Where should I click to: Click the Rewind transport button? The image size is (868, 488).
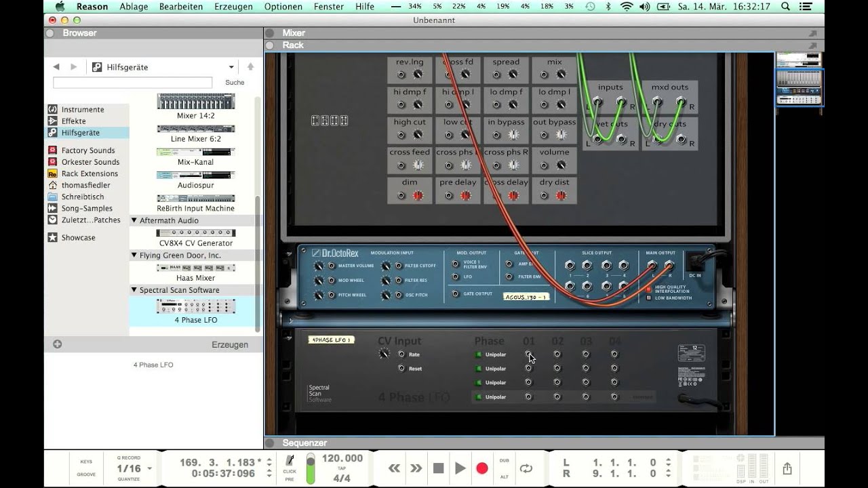(394, 468)
